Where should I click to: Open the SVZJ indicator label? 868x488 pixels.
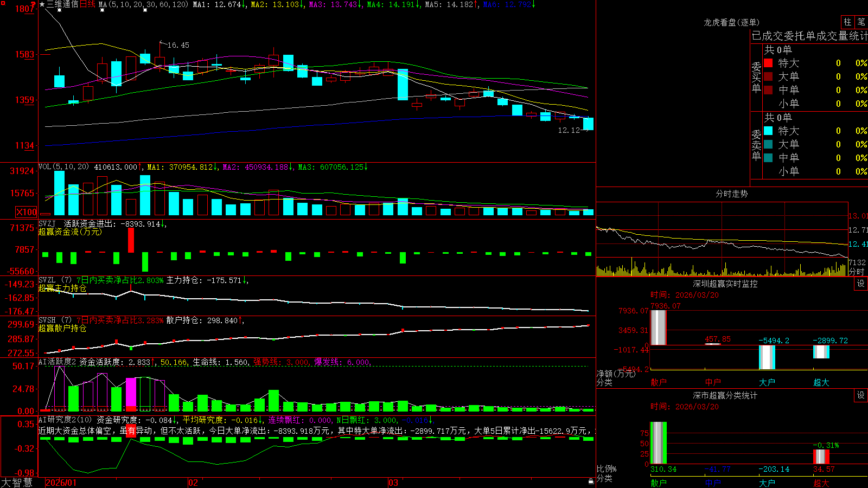47,223
